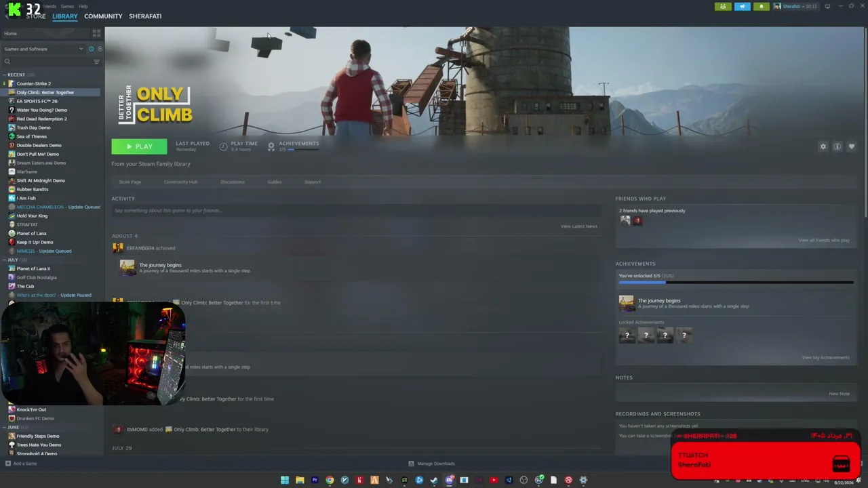This screenshot has width=868, height=488.
Task: Open the advanced filters icon beside search
Action: pos(96,62)
